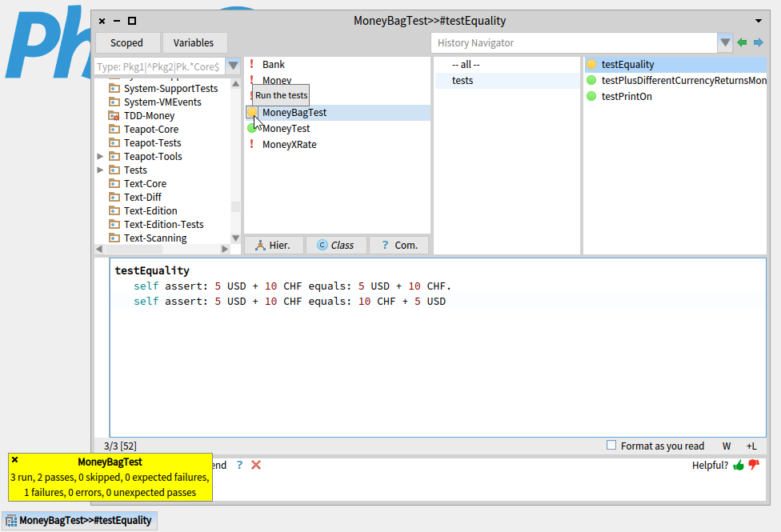This screenshot has height=532, width=781.
Task: Open the window menu triangle at title bar
Action: [759, 21]
